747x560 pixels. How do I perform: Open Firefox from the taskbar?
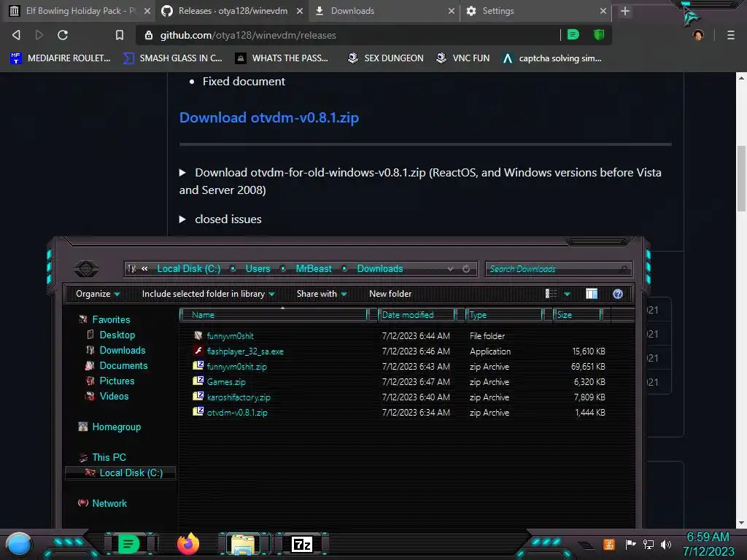tap(188, 544)
